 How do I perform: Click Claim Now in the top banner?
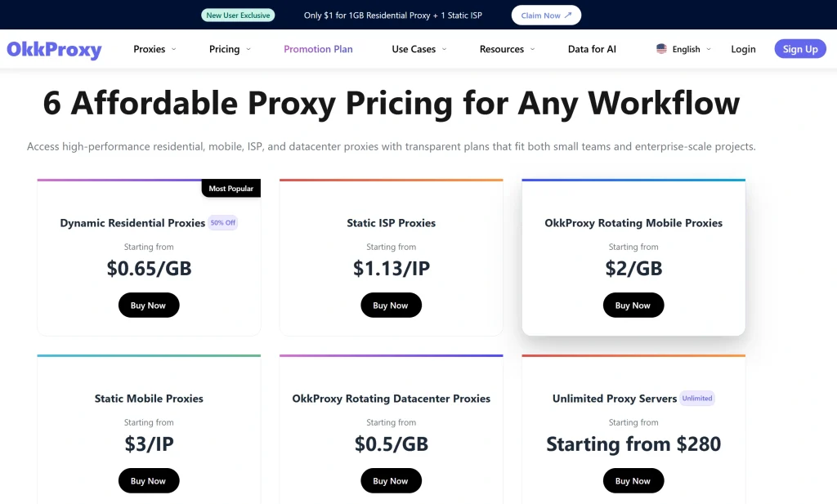point(545,15)
